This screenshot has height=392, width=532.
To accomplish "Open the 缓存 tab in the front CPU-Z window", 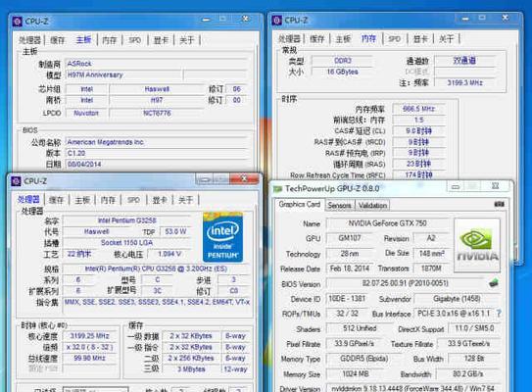I will [x=56, y=200].
